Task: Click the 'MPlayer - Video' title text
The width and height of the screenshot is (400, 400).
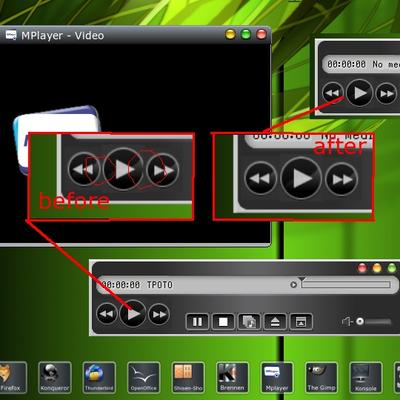Action: click(63, 36)
